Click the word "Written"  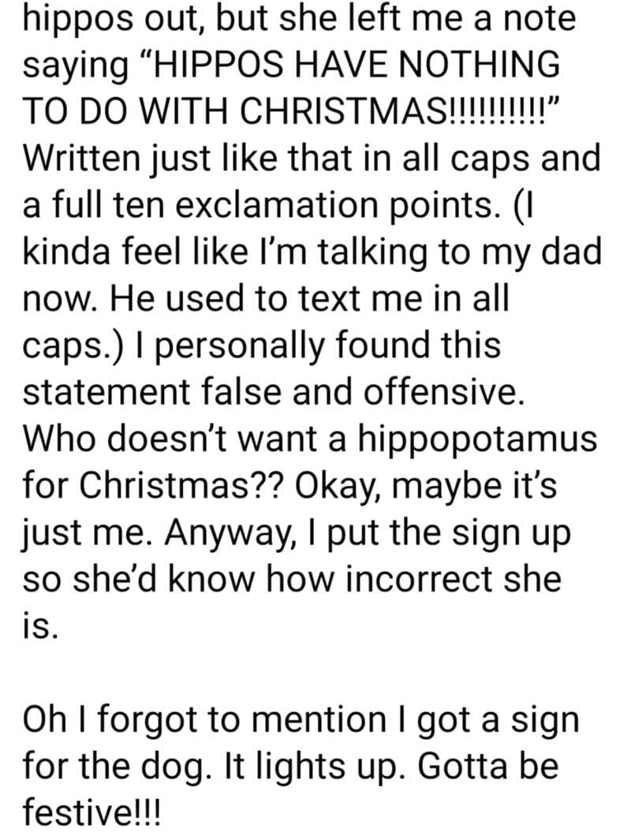point(80,158)
